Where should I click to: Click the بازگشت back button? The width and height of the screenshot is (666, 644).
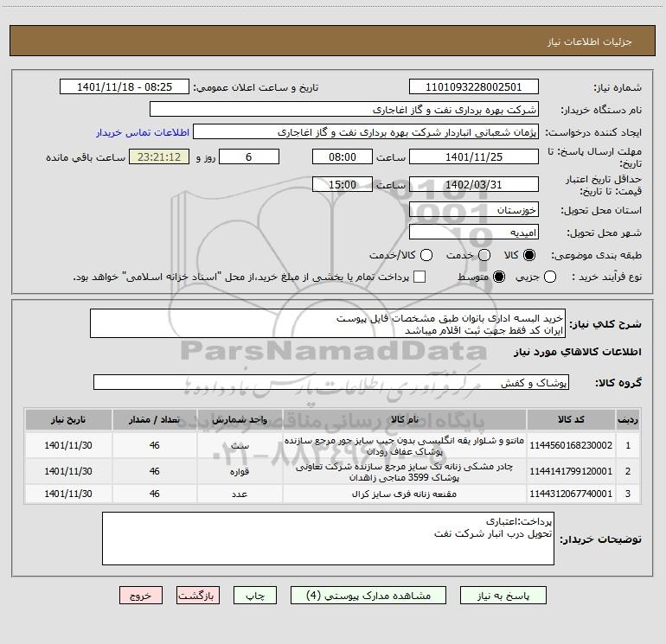coord(198,596)
